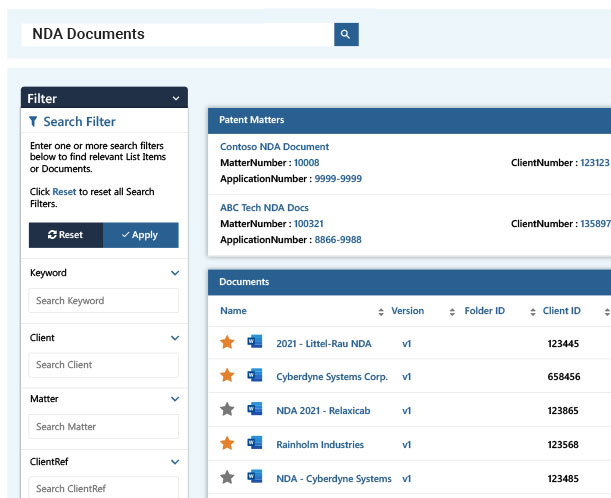611x498 pixels.
Task: Click the Documents panel header
Action: (409, 282)
